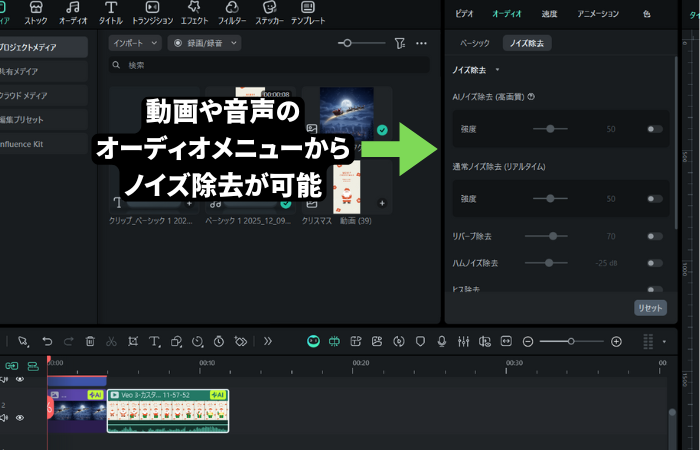
Task: Click the text T tool in timeline toolbar
Action: [x=154, y=342]
